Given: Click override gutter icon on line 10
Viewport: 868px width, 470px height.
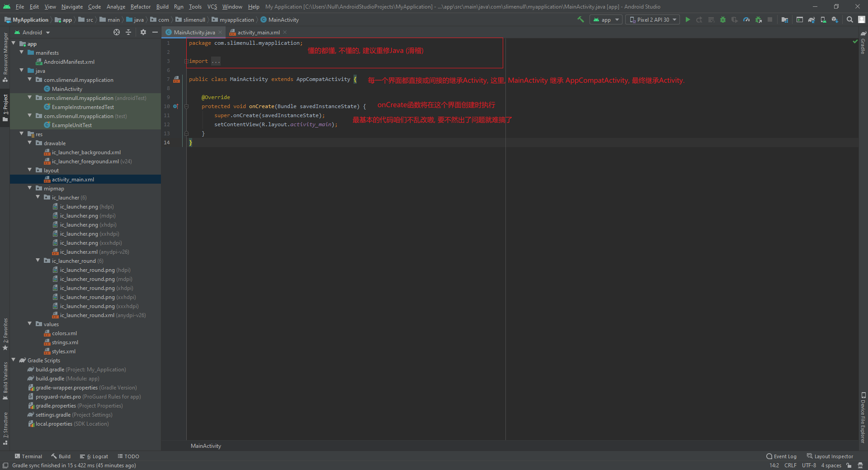Looking at the screenshot, I should point(175,106).
